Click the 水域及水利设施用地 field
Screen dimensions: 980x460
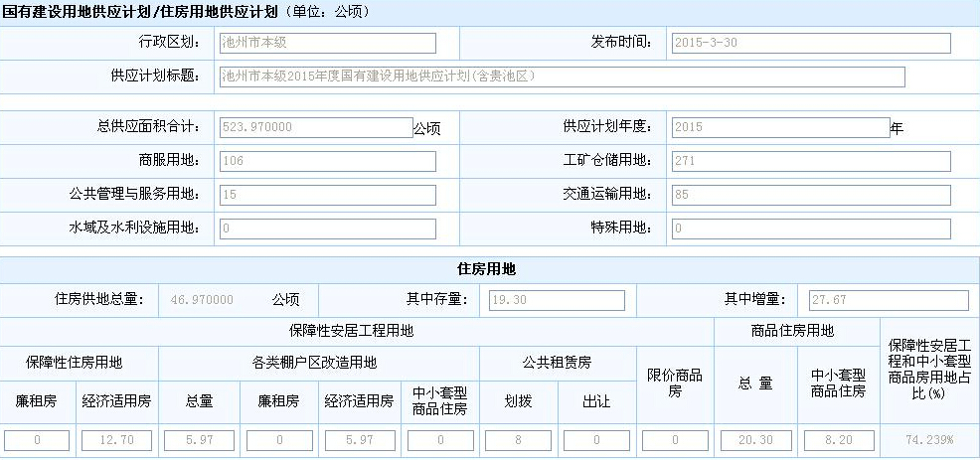326,229
